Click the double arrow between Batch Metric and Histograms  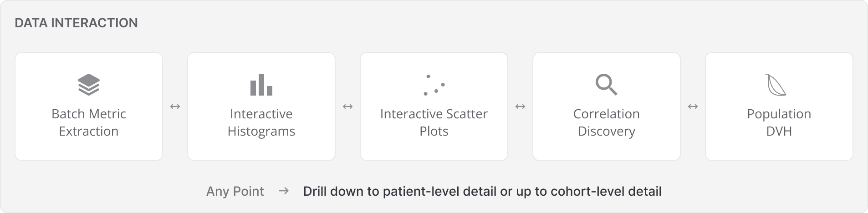coord(175,106)
